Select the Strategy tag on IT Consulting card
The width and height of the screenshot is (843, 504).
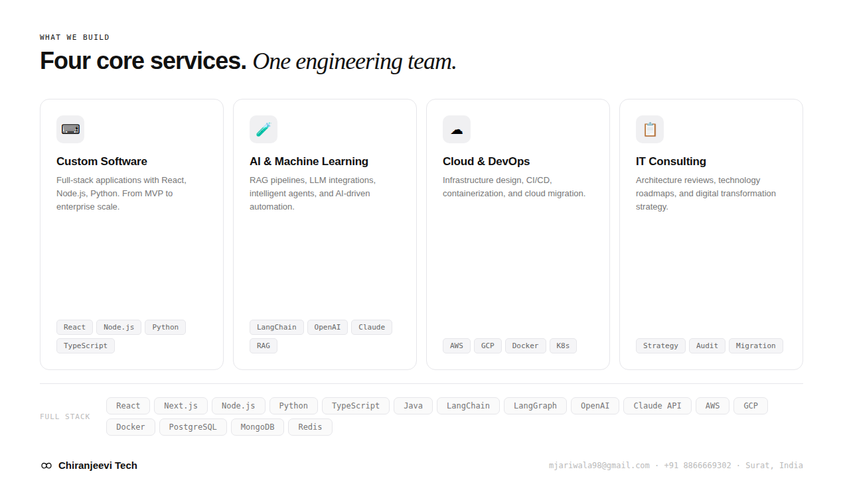click(660, 346)
